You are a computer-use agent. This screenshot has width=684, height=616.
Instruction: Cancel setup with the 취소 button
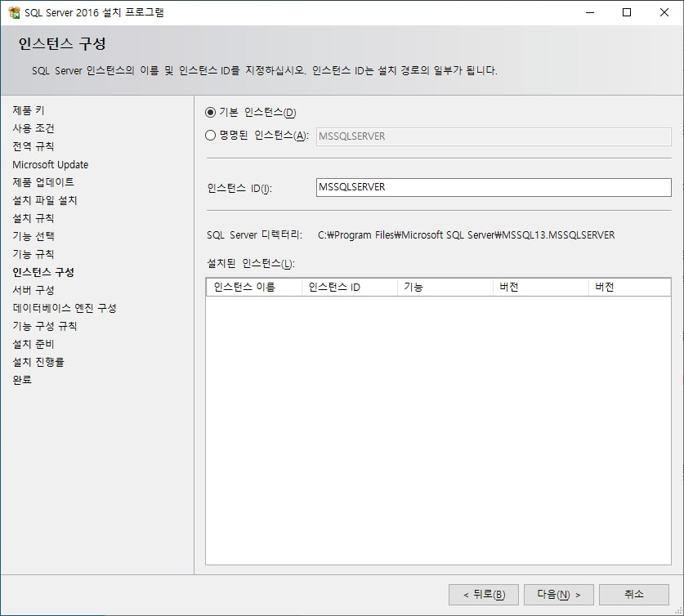pos(633,595)
